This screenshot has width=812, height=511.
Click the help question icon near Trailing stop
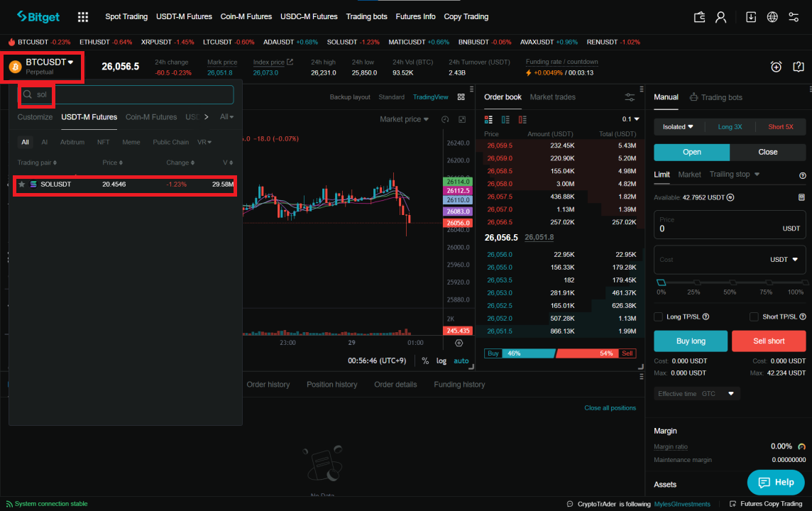point(802,175)
